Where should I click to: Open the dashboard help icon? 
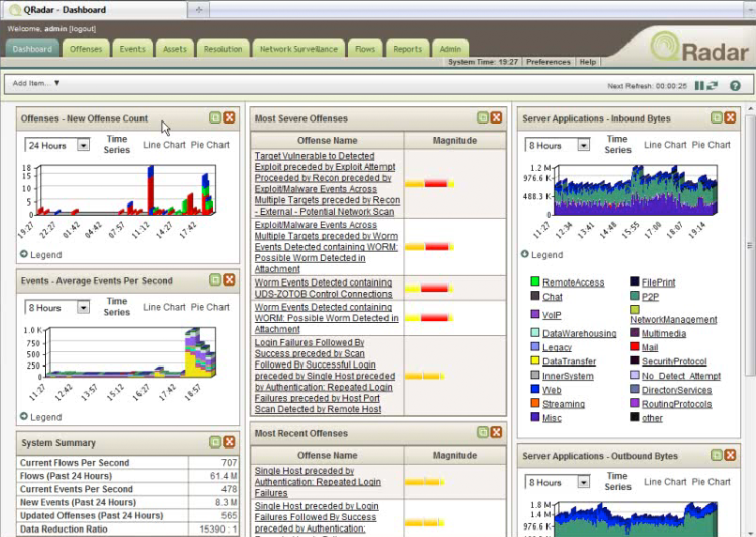[734, 85]
